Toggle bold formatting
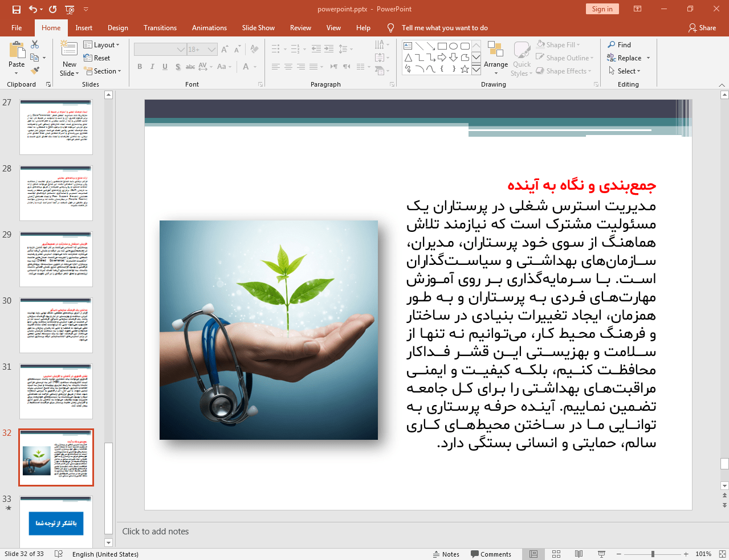The width and height of the screenshot is (729, 560). pyautogui.click(x=139, y=67)
